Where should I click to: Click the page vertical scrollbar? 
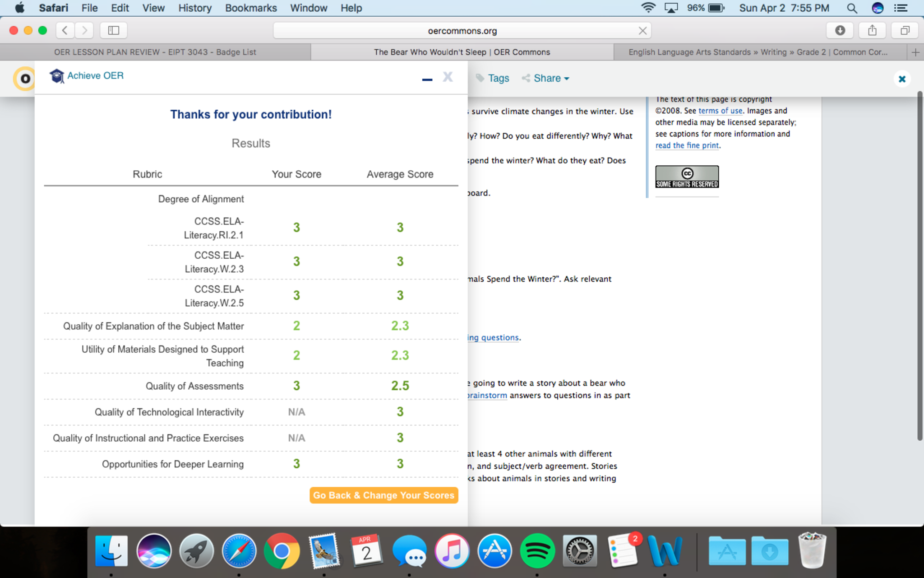[x=919, y=266]
